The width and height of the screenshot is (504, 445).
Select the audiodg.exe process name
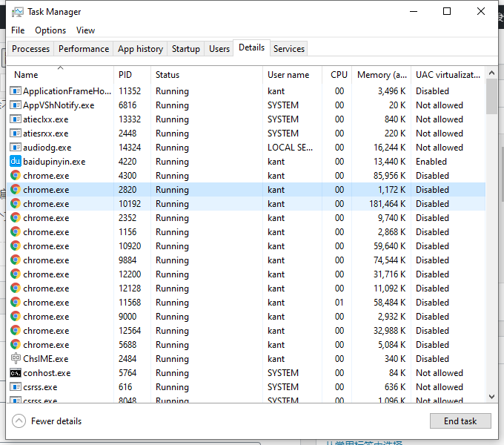click(47, 148)
